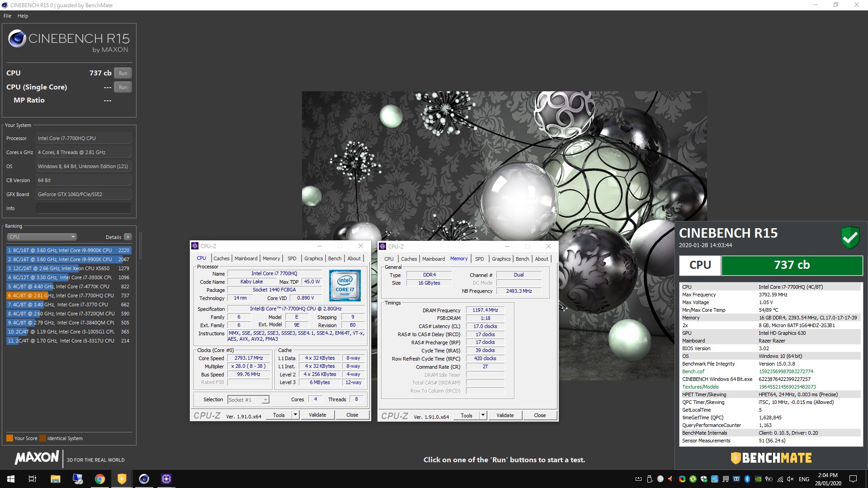Open Google Chrome from the taskbar

coord(100,479)
